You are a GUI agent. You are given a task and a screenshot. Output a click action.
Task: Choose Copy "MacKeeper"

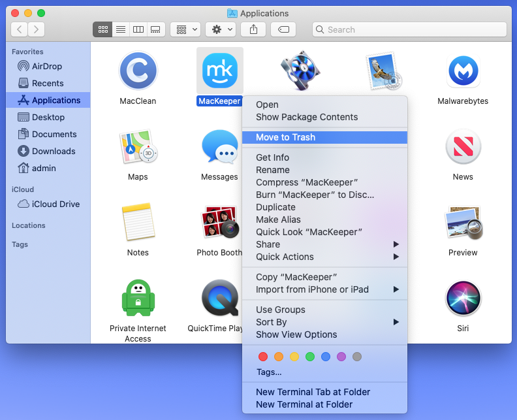(x=325, y=277)
